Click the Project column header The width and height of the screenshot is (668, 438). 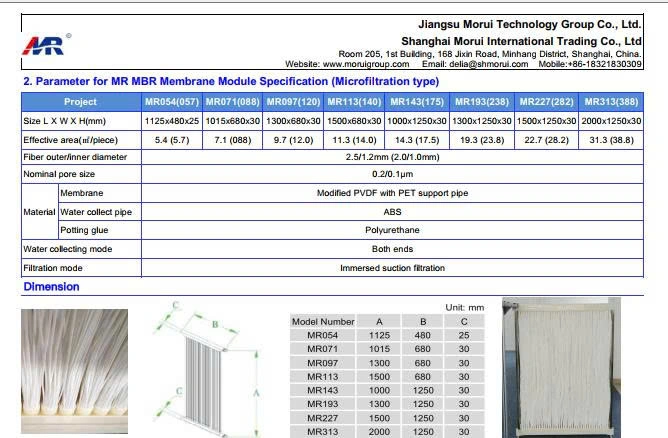[81, 102]
